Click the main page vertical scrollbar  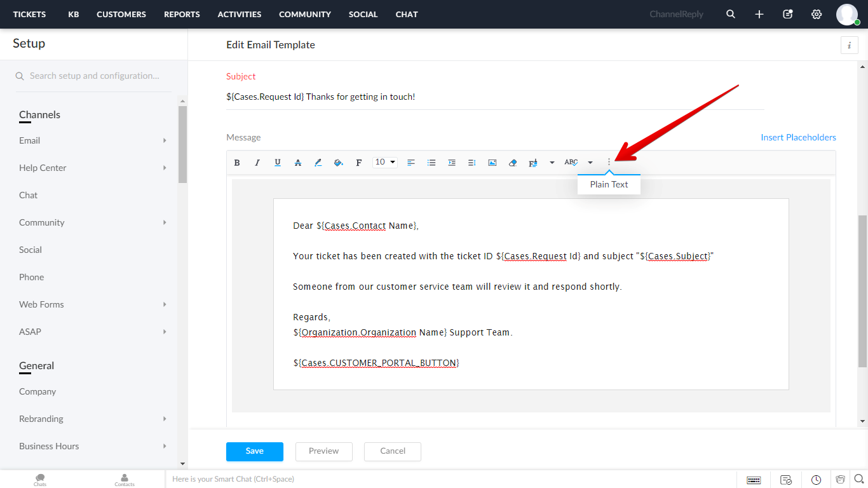862,291
